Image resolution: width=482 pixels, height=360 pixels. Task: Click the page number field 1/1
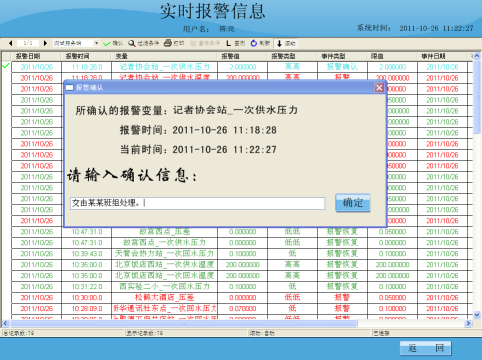(x=28, y=43)
